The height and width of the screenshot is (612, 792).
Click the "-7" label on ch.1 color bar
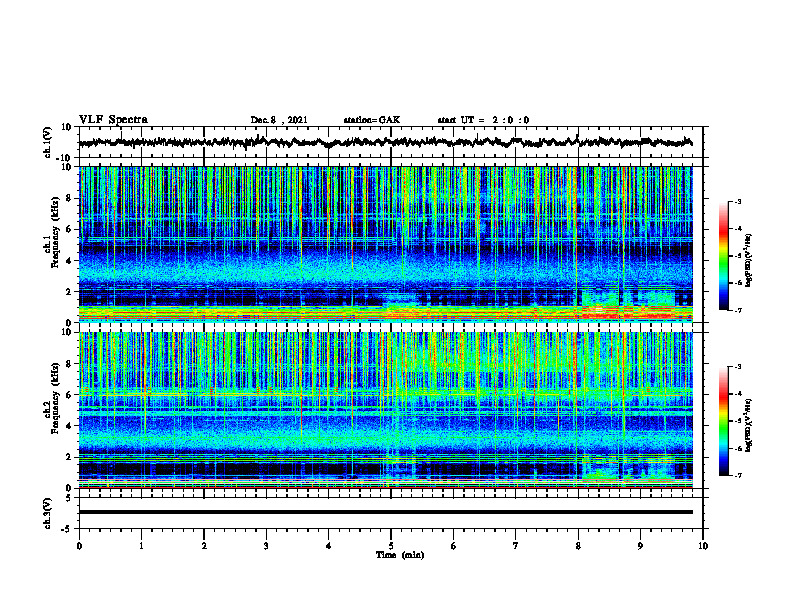point(737,310)
